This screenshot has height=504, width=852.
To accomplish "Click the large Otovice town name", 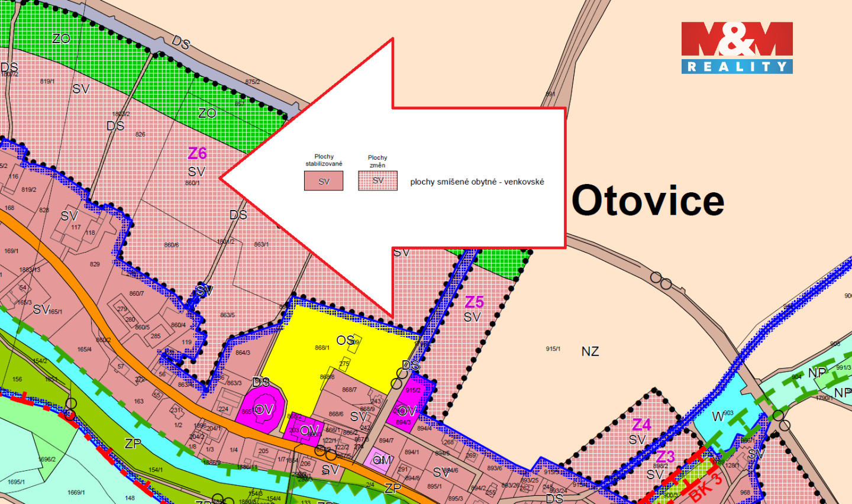I will [x=648, y=201].
